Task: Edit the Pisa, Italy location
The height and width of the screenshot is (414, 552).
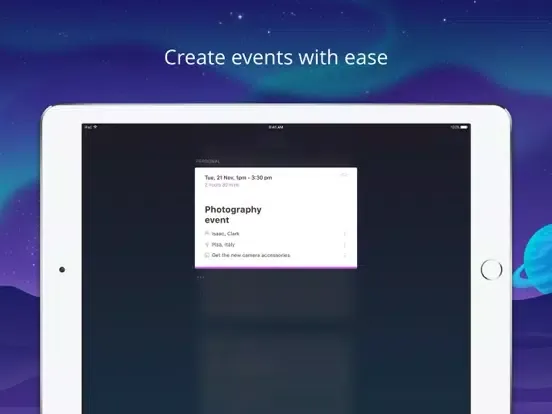Action: click(223, 244)
